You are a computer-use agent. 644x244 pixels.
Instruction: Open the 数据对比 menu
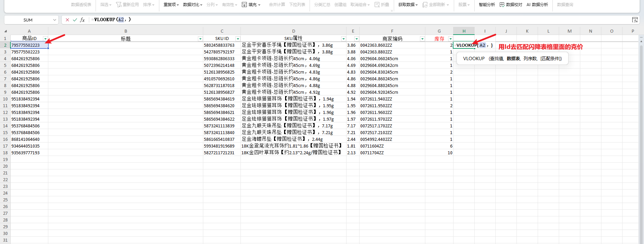click(x=193, y=5)
